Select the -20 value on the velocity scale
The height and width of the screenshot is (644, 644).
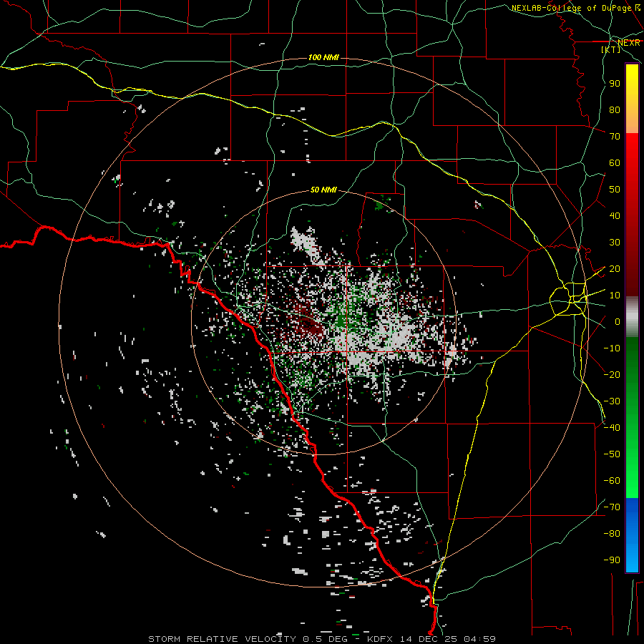[612, 374]
